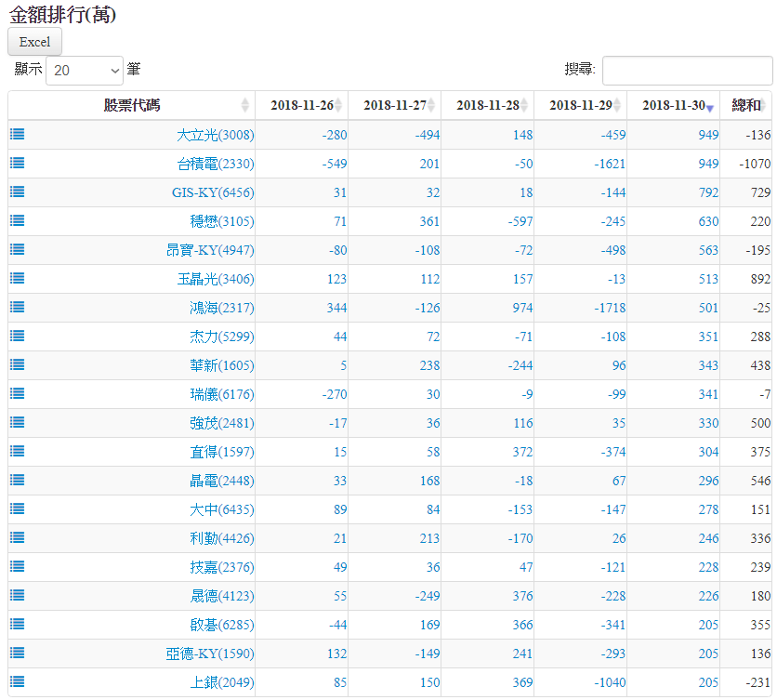The height and width of the screenshot is (700, 777).
Task: Open the 穩懋(3105) stock link
Action: coord(221,221)
